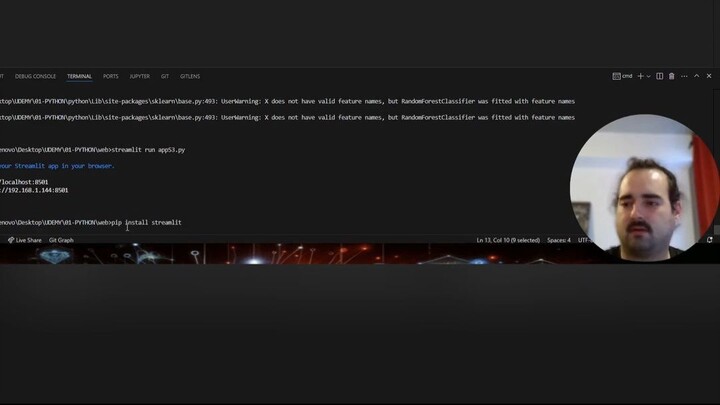
Task: Open terminal panel more actions menu
Action: tap(684, 76)
